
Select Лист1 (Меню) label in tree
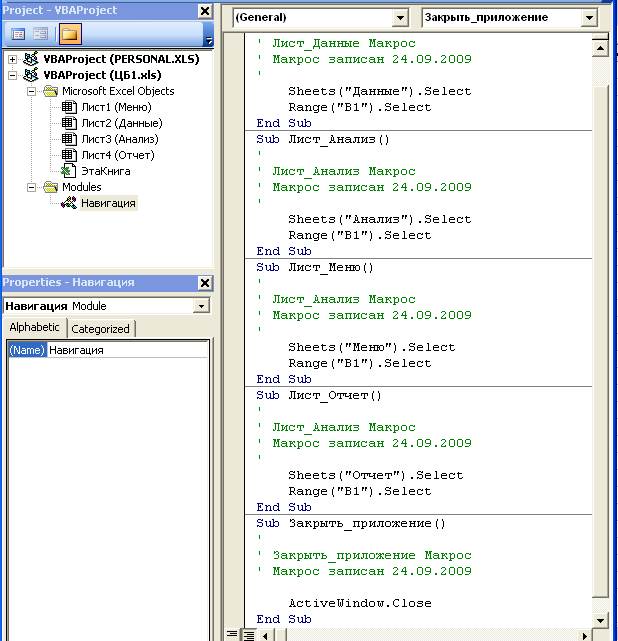click(116, 107)
